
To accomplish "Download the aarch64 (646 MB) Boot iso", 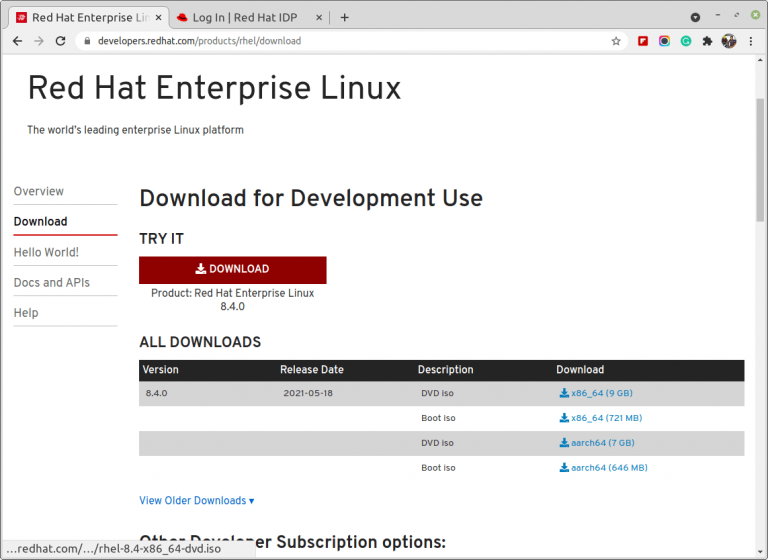I will pyautogui.click(x=603, y=468).
